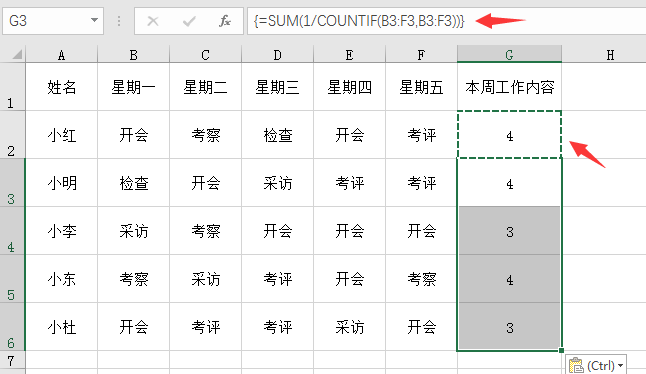The image size is (646, 374).
Task: Click 小明's 星期三 cell 采访
Action: click(x=277, y=183)
